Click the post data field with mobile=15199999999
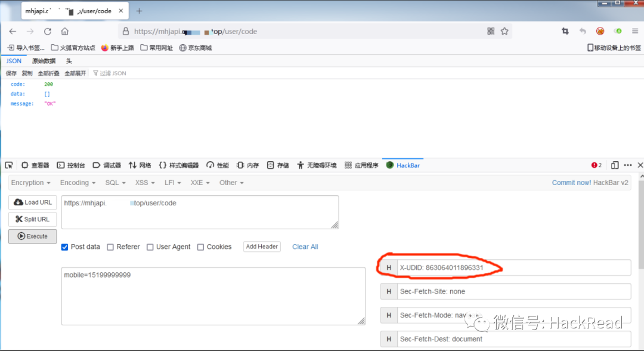This screenshot has height=351, width=644. coord(213,296)
